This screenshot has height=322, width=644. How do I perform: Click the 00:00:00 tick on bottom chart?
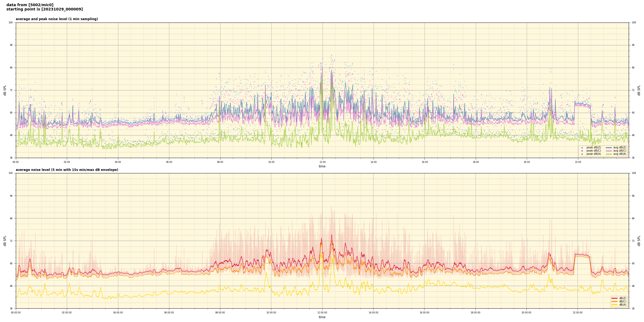tap(16, 313)
